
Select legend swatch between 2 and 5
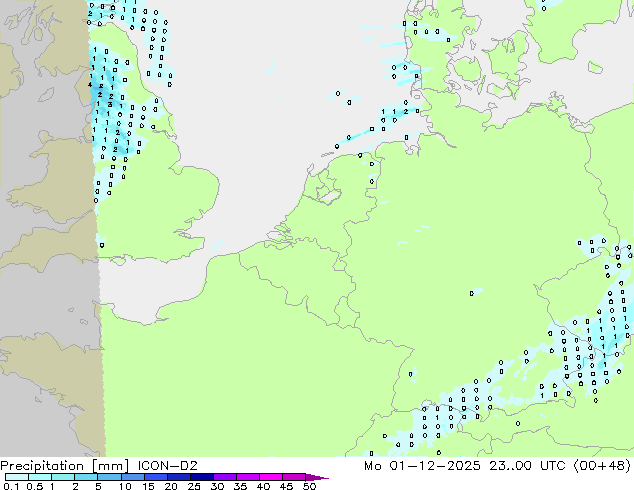[x=86, y=477]
